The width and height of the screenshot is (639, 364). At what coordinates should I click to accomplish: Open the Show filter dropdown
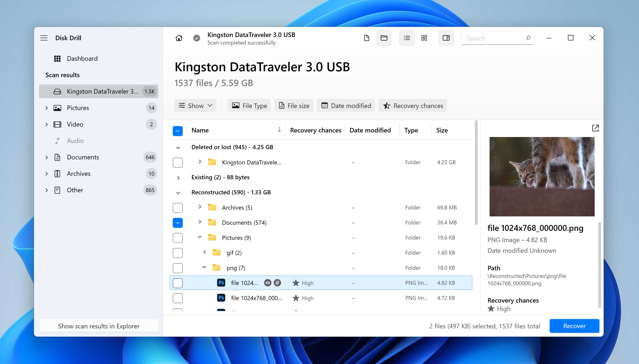[195, 106]
